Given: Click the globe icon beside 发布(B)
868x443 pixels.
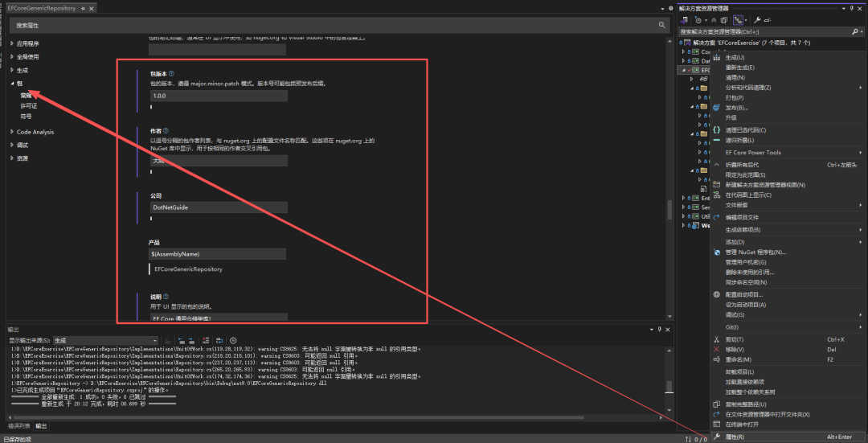Looking at the screenshot, I should click(x=716, y=108).
